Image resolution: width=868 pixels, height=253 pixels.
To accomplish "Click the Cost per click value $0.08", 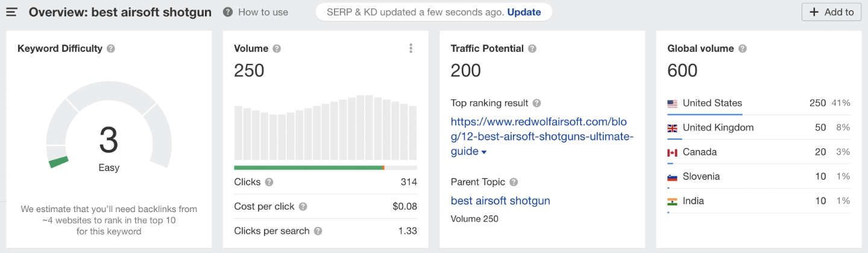I will coord(404,206).
